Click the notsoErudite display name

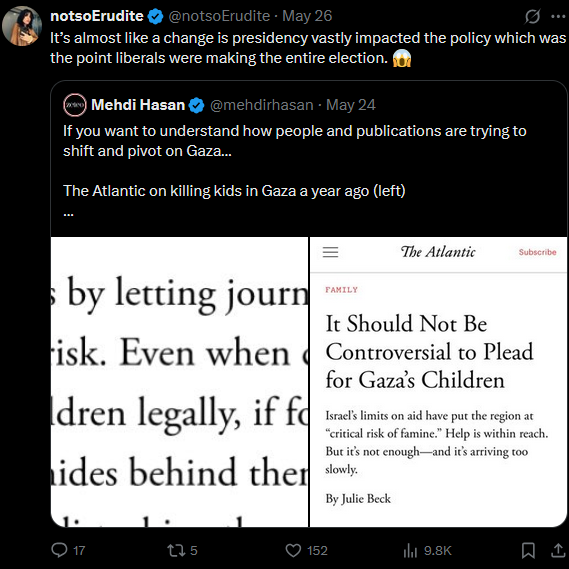coord(97,16)
